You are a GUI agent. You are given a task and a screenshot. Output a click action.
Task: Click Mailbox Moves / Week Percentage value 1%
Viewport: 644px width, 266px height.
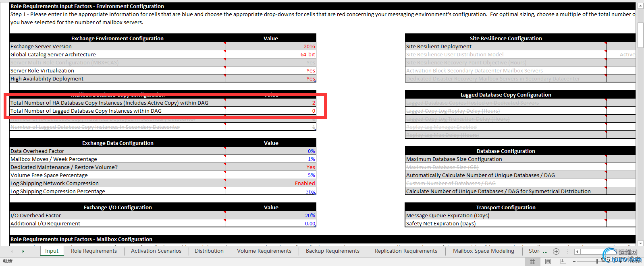point(271,159)
